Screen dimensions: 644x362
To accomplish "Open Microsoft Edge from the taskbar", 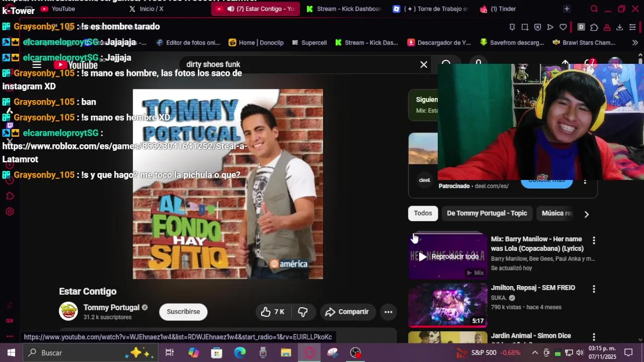I will coord(239,352).
